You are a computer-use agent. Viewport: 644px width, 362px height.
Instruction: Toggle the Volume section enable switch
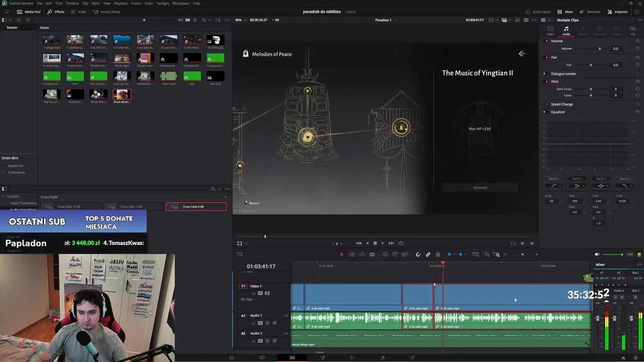click(x=546, y=41)
